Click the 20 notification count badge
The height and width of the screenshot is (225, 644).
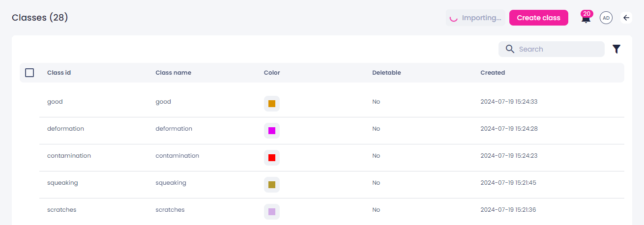click(586, 14)
